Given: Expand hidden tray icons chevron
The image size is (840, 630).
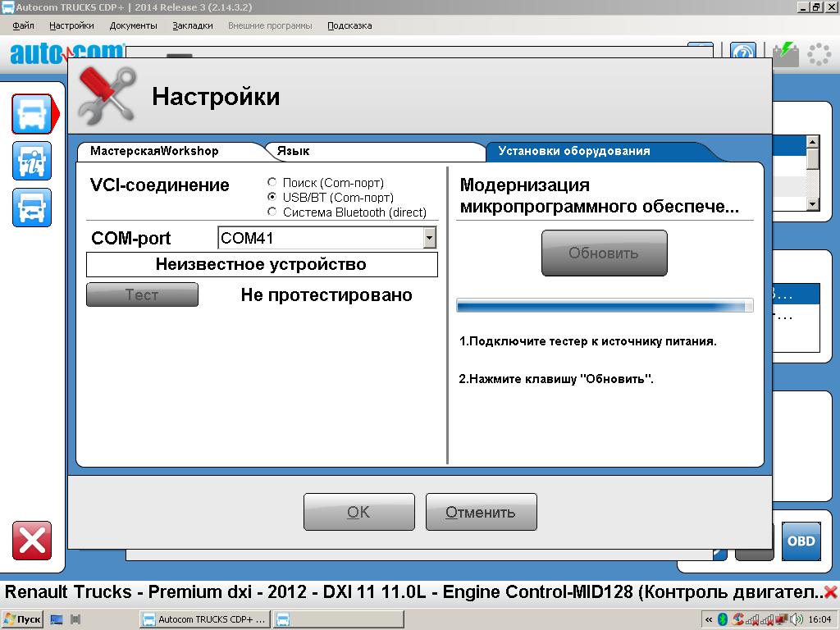Looking at the screenshot, I should pyautogui.click(x=709, y=619).
